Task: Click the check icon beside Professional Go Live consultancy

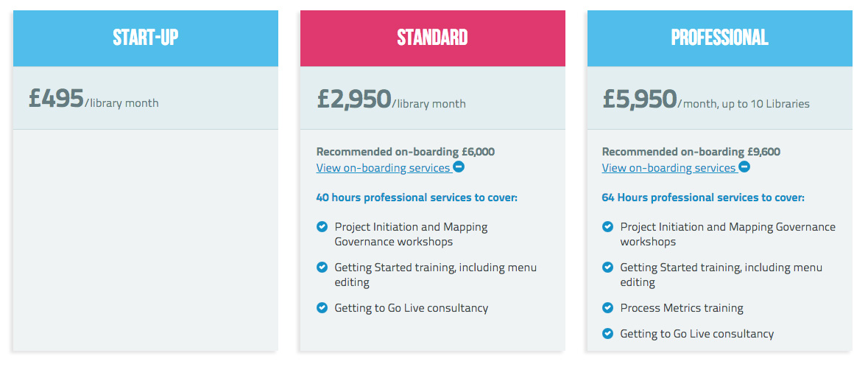Action: pyautogui.click(x=607, y=333)
